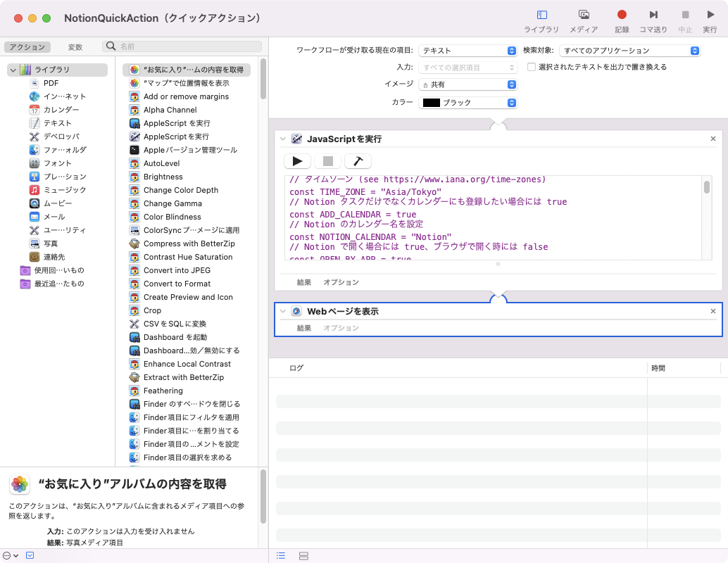
Task: Switch to the 変数 tab
Action: coord(73,46)
